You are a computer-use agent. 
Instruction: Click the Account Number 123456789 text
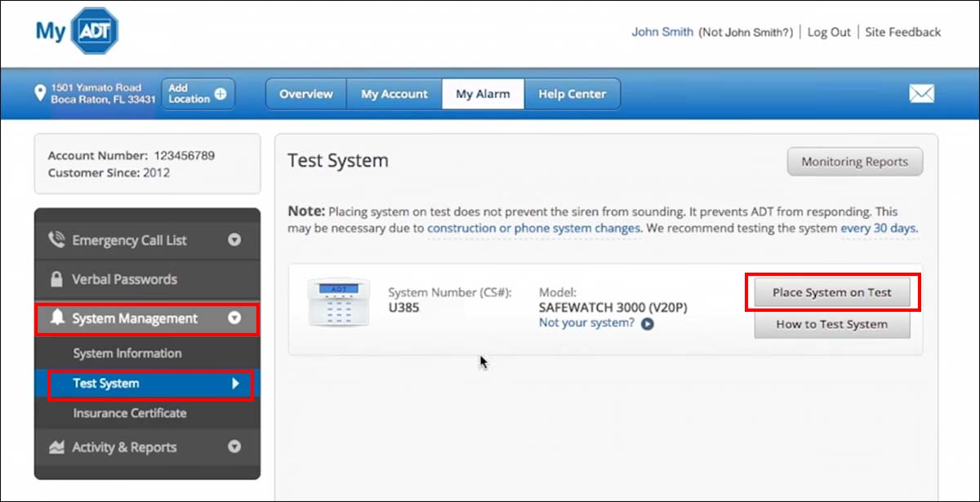point(131,155)
